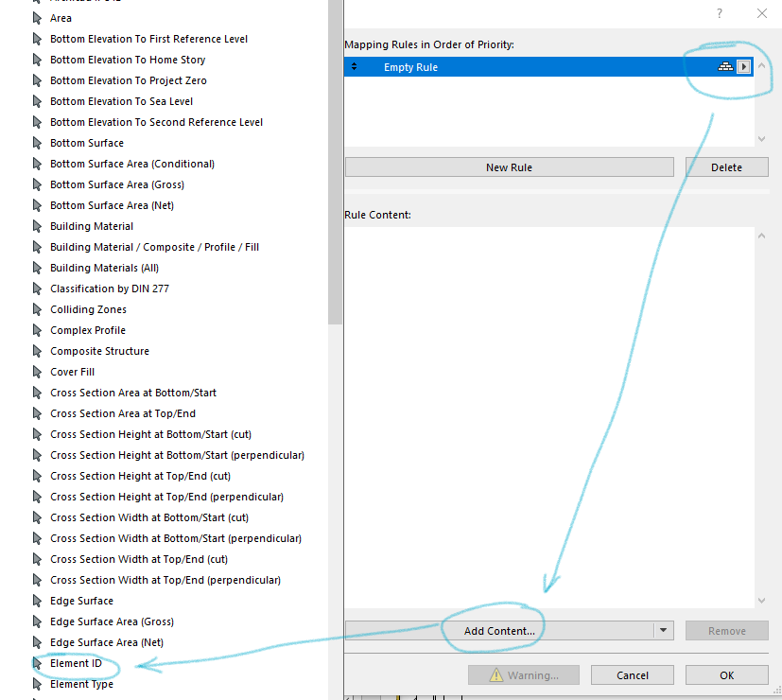Click the flag icon beside Bottom Surface
This screenshot has width=782, height=700.
click(x=34, y=143)
